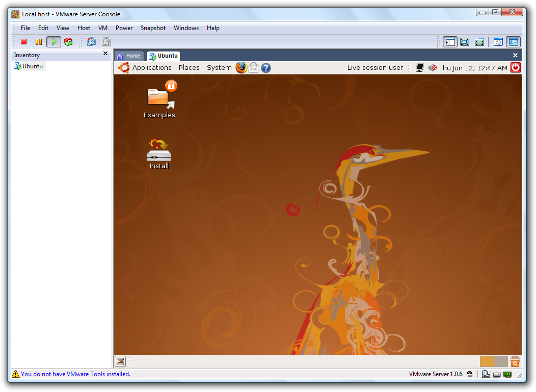Click the VMware Tools not installed warning
536x392 pixels.
pos(75,374)
